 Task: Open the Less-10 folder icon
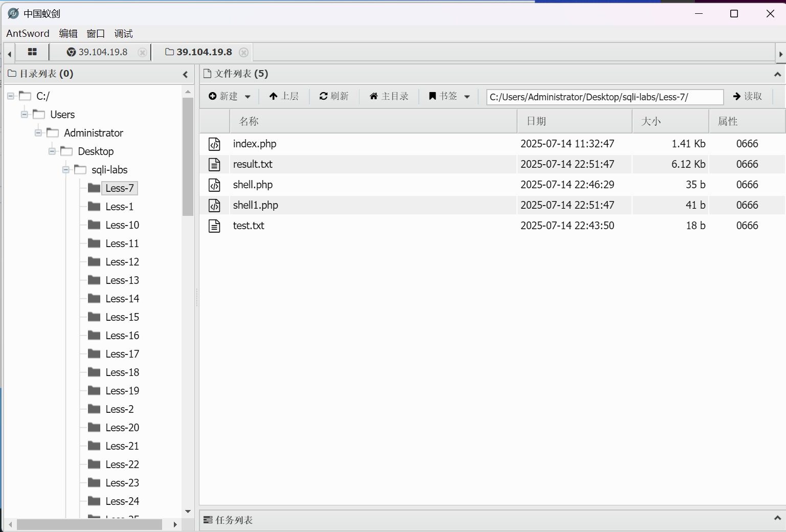94,225
